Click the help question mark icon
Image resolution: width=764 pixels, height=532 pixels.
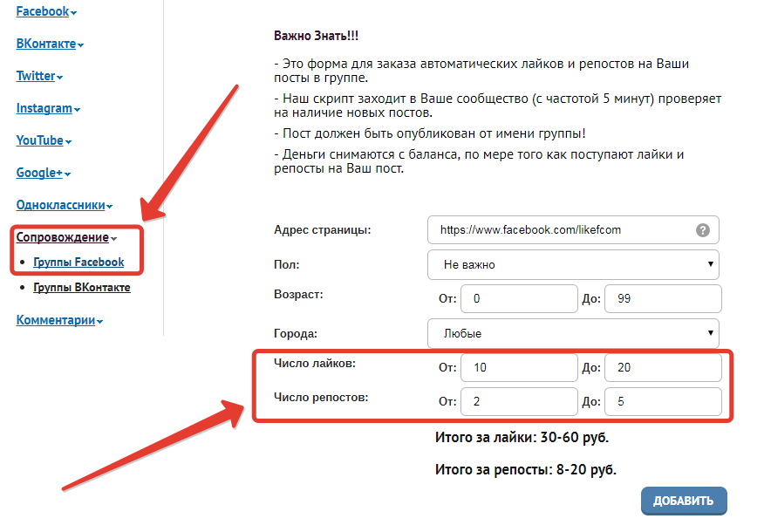point(703,230)
